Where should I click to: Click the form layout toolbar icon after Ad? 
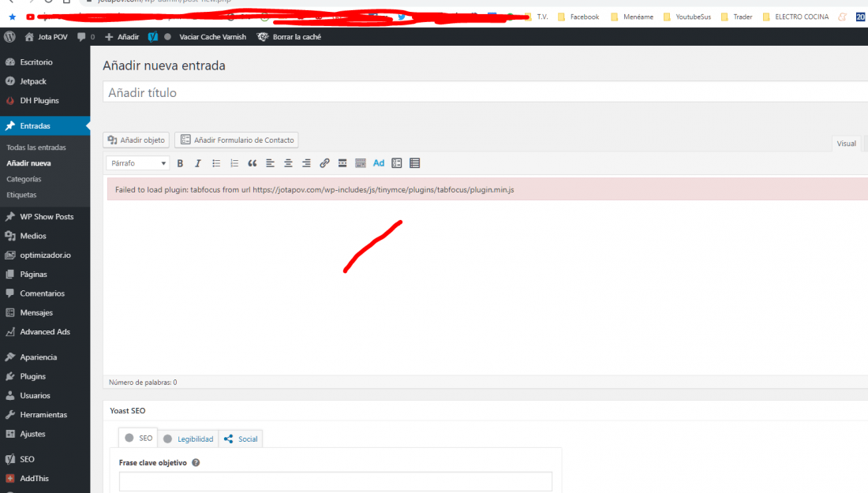click(397, 163)
